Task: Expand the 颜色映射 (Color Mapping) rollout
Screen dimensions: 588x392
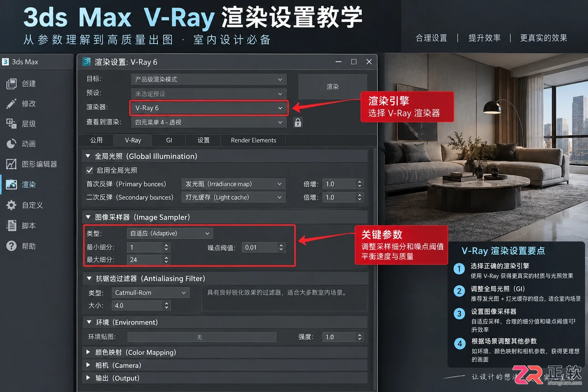Action: tap(88, 352)
